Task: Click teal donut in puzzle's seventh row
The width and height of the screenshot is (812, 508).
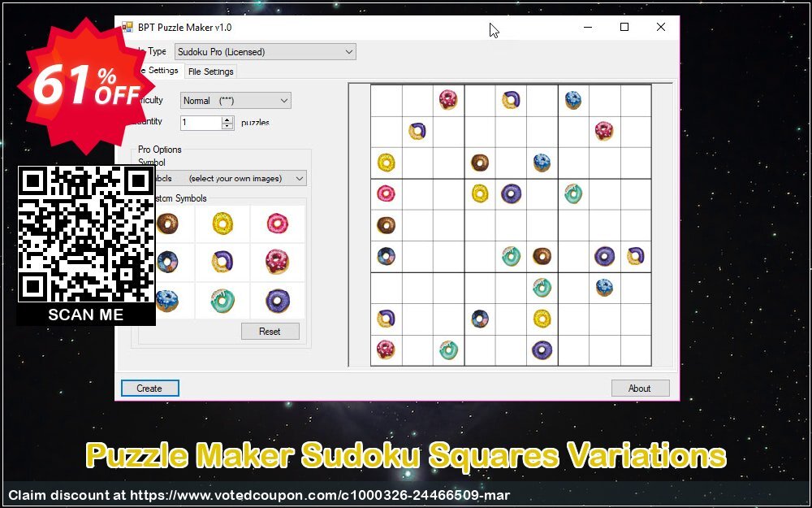Action: point(542,288)
